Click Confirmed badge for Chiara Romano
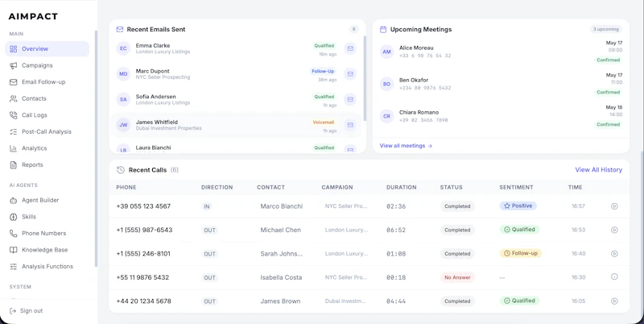The width and height of the screenshot is (644, 324). pos(609,125)
